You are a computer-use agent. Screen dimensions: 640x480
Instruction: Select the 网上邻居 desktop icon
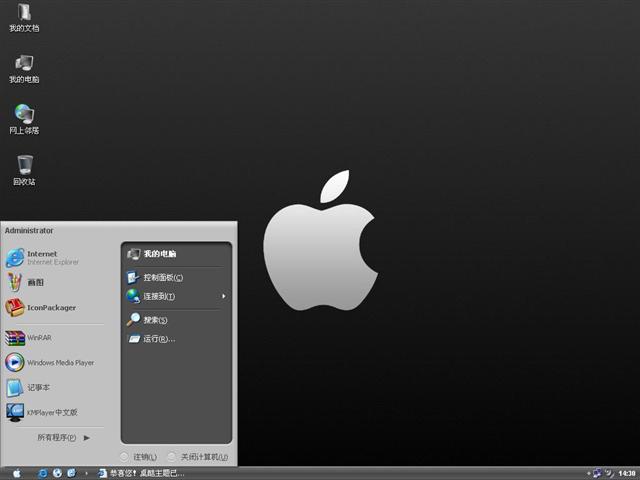(x=24, y=117)
